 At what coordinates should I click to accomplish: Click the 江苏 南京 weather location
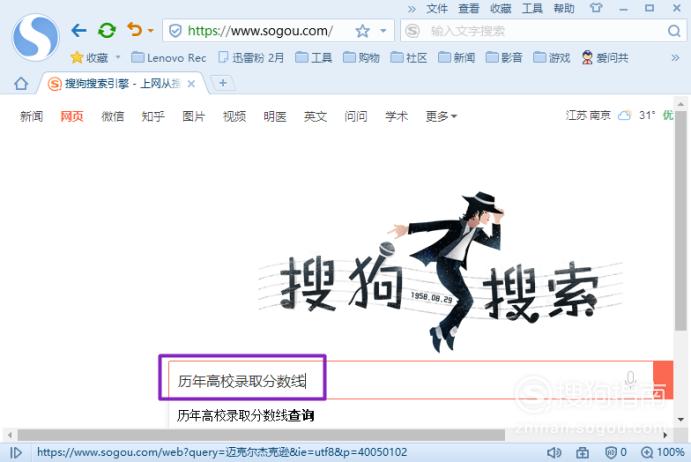tap(588, 116)
